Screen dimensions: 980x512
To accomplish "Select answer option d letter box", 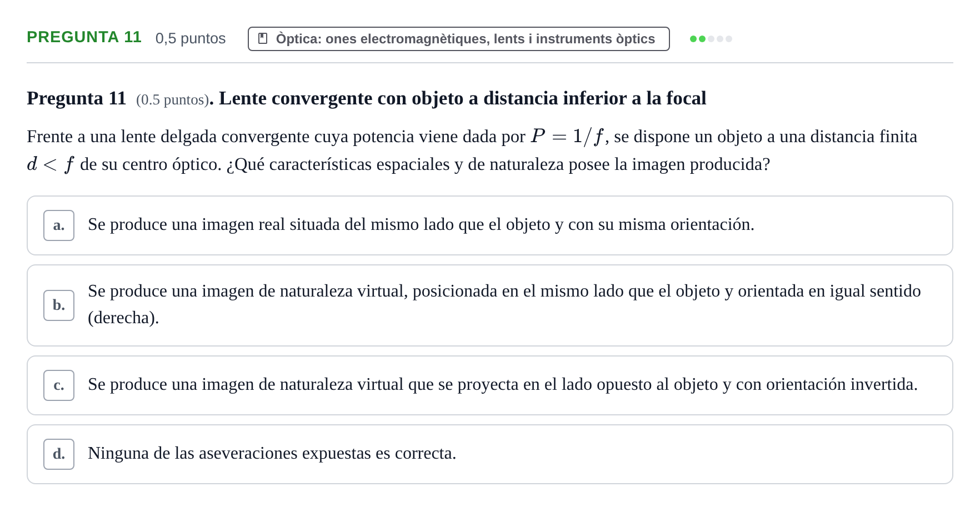I will coord(59,454).
